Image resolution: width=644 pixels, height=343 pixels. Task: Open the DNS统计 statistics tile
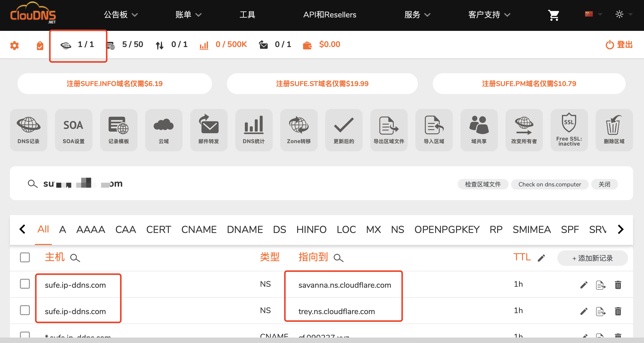(254, 130)
